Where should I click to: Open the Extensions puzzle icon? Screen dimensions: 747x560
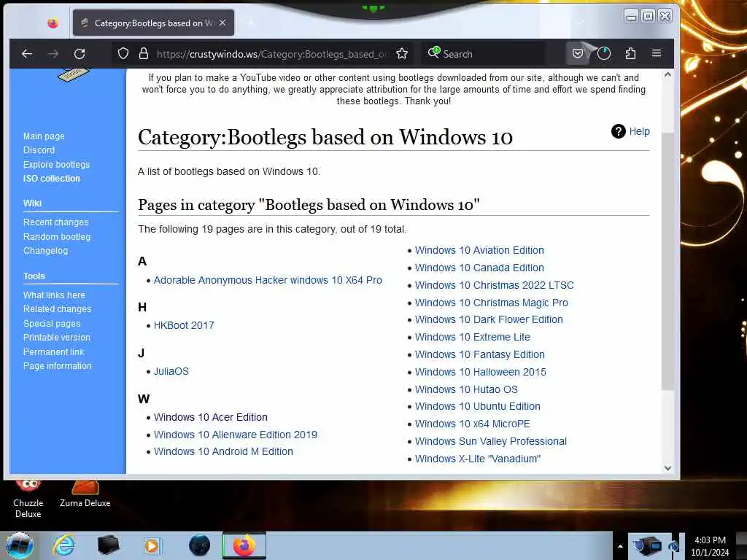pos(630,53)
